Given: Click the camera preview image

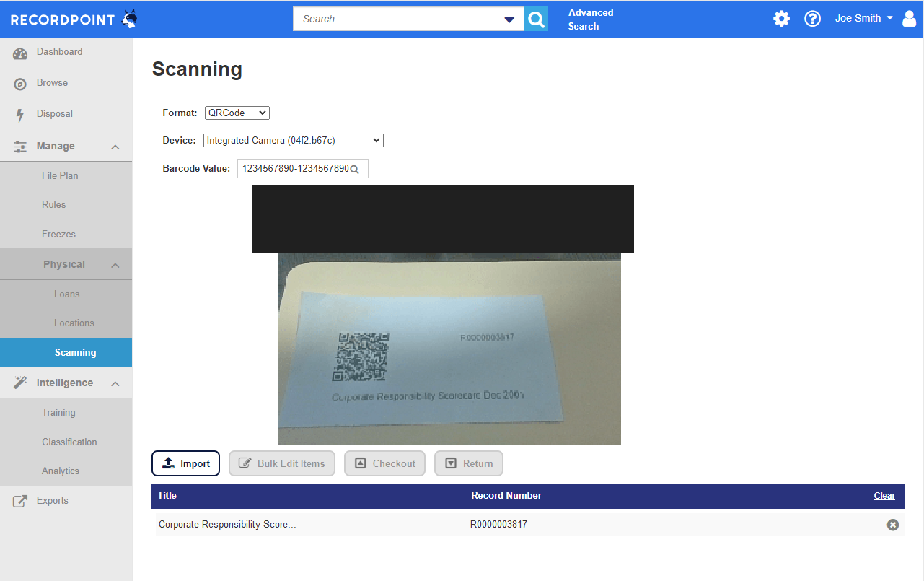Looking at the screenshot, I should pos(449,349).
